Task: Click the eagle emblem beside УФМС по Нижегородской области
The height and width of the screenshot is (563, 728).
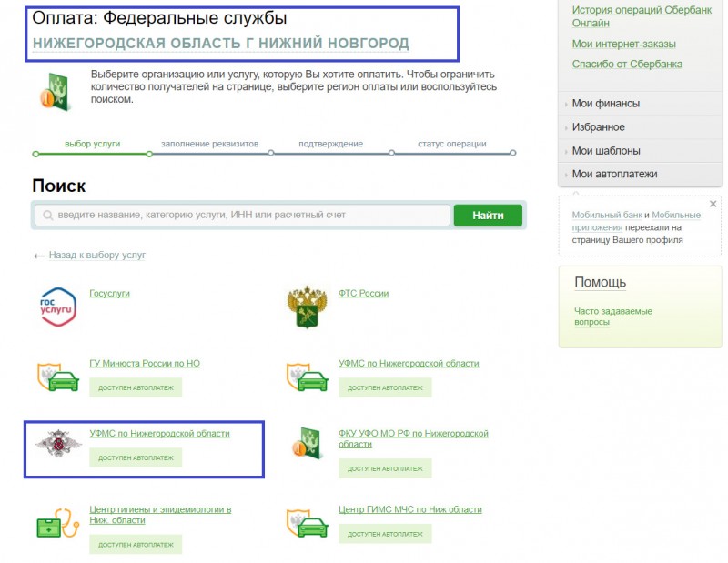Action: pyautogui.click(x=58, y=443)
